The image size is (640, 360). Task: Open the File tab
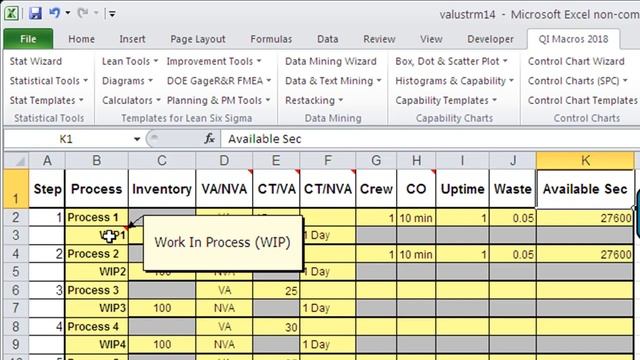pyautogui.click(x=28, y=39)
